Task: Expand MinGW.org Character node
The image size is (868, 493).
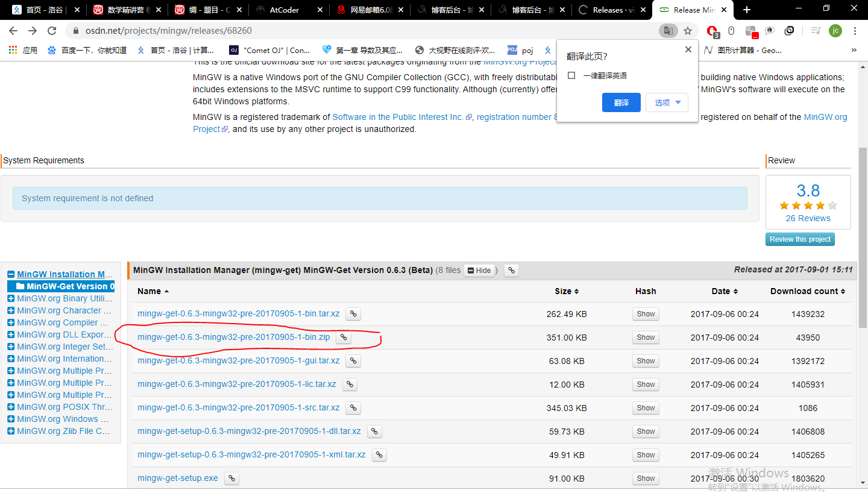Action: pyautogui.click(x=11, y=310)
